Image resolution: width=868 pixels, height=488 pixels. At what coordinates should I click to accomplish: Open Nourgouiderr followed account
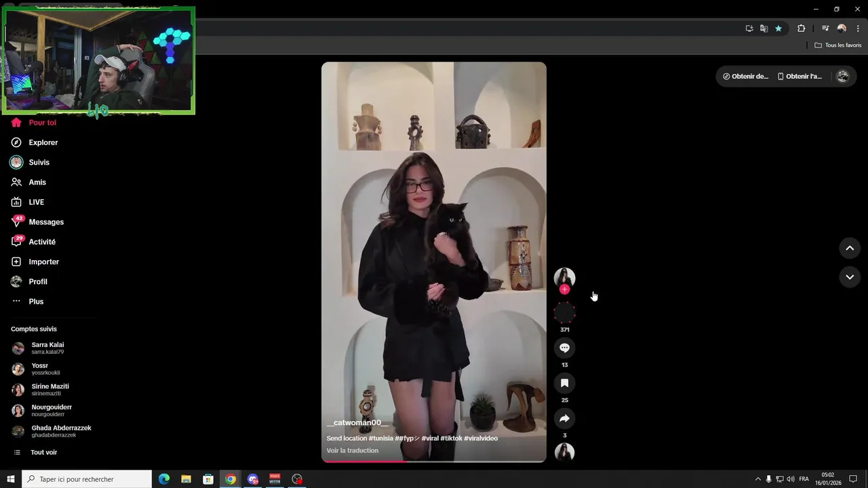[51, 411]
